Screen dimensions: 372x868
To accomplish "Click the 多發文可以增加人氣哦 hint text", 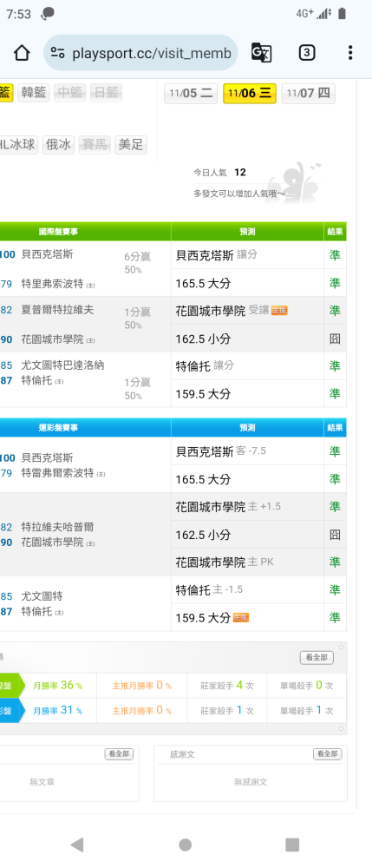I will [238, 194].
